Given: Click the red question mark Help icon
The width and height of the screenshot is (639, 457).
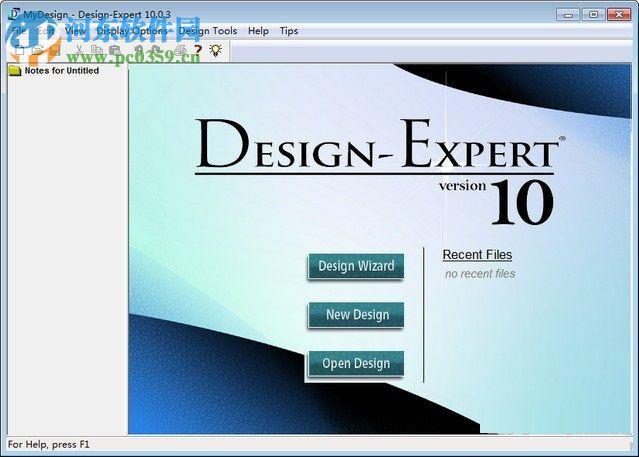Looking at the screenshot, I should tap(198, 51).
